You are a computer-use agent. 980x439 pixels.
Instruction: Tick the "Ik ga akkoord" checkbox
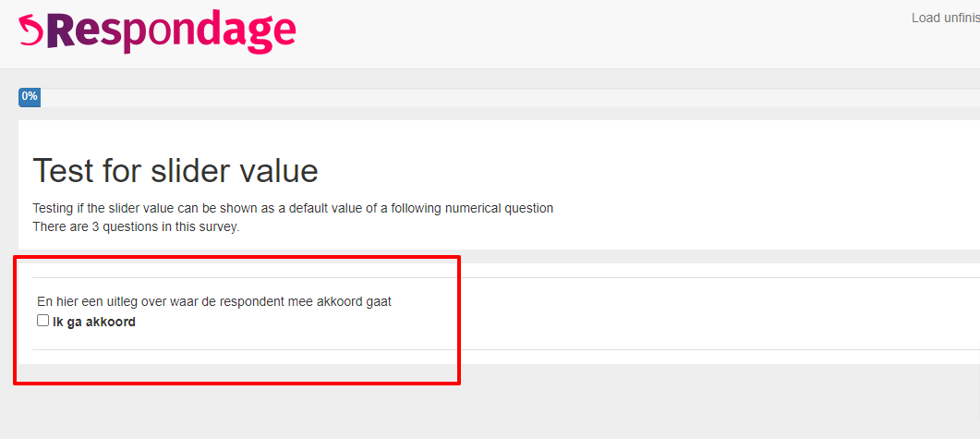(x=42, y=321)
